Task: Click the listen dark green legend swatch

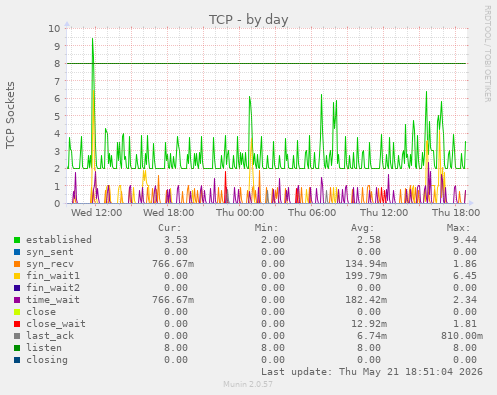Action: (x=17, y=348)
